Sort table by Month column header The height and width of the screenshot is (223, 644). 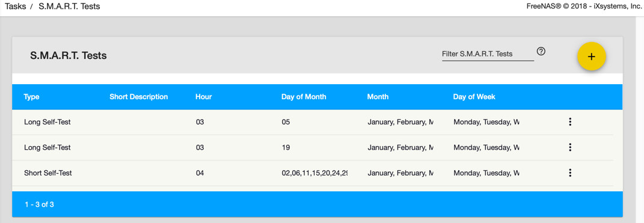[378, 97]
